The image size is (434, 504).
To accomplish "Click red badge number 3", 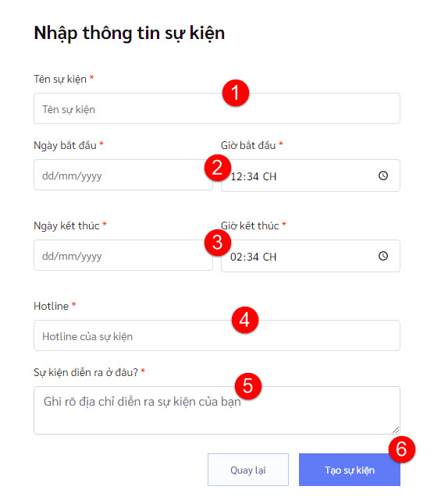I will click(218, 243).
